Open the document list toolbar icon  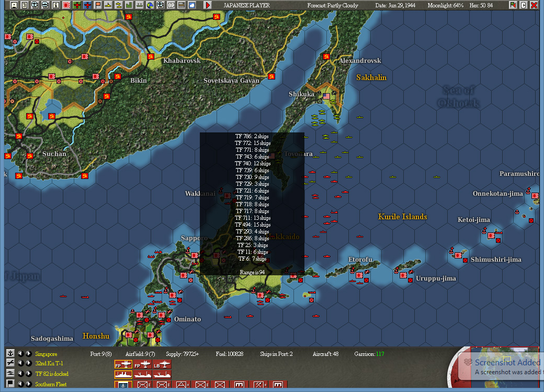[24, 5]
